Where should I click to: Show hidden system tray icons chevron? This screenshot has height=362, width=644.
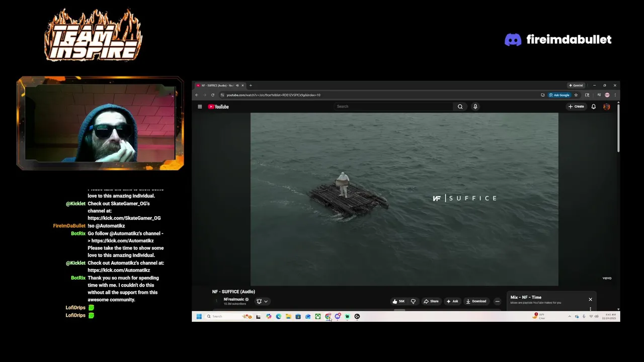[570, 316]
